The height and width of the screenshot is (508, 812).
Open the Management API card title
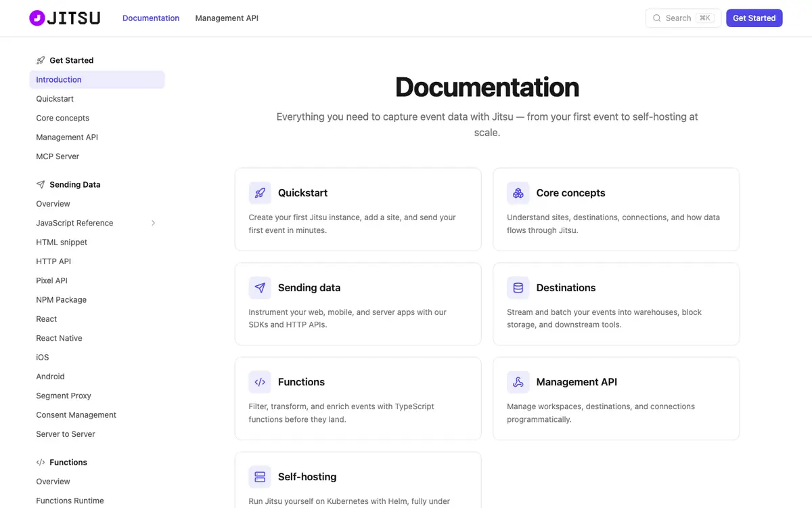[577, 382]
